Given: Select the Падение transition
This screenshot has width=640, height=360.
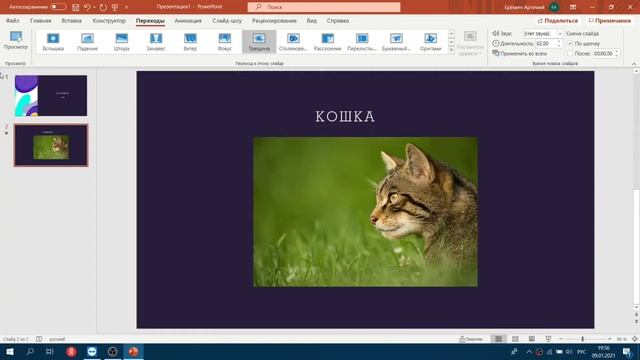Looking at the screenshot, I should point(87,42).
